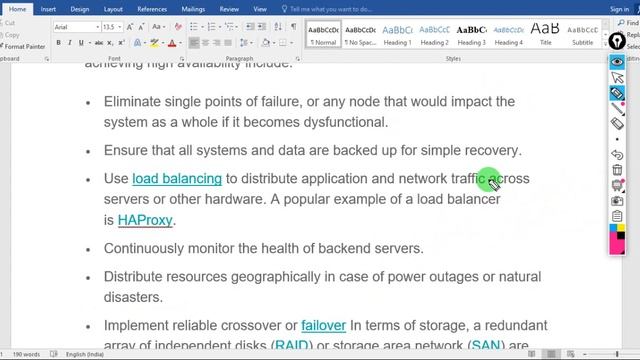Center align the paragraph
The height and width of the screenshot is (360, 640).
pyautogui.click(x=206, y=43)
